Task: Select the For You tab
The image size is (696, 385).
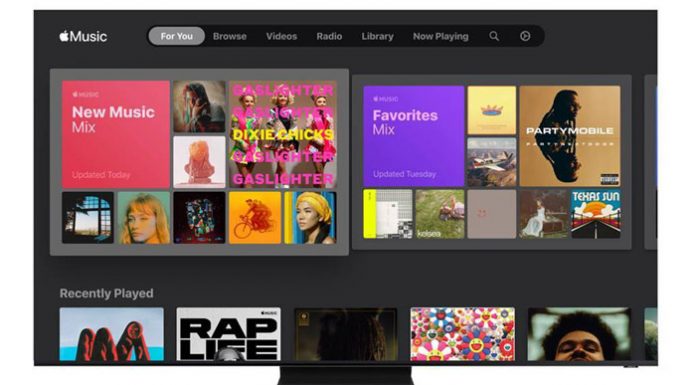Action: click(177, 36)
